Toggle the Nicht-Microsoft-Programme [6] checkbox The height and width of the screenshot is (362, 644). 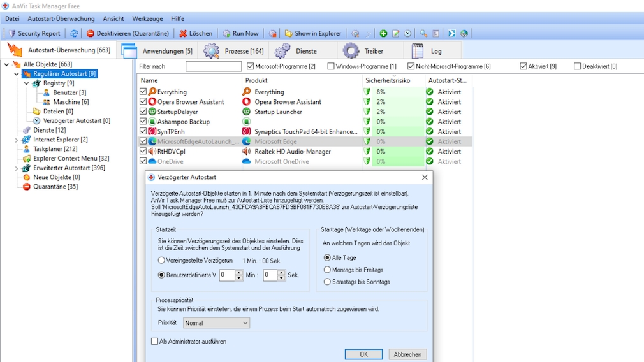pyautogui.click(x=411, y=66)
